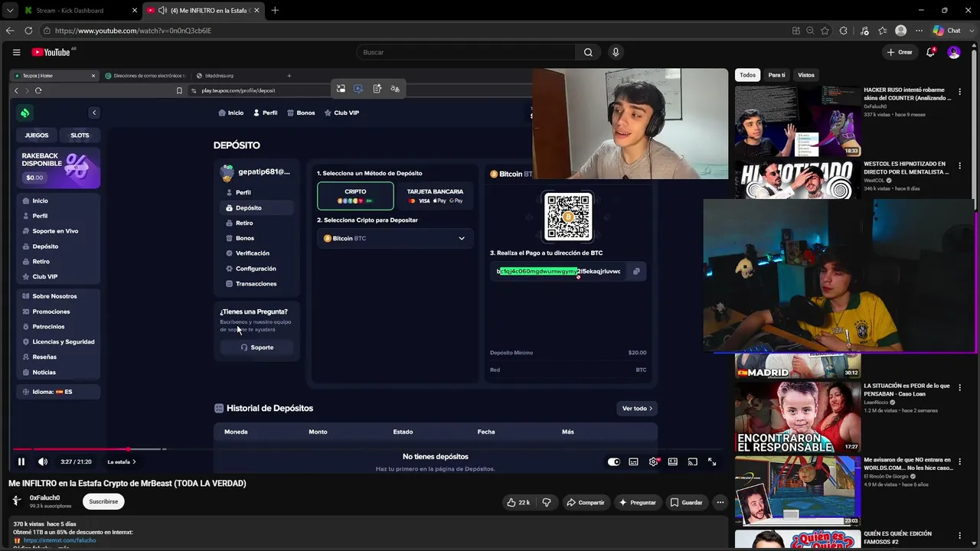Open a new browser tab
The image size is (980, 551).
[275, 10]
